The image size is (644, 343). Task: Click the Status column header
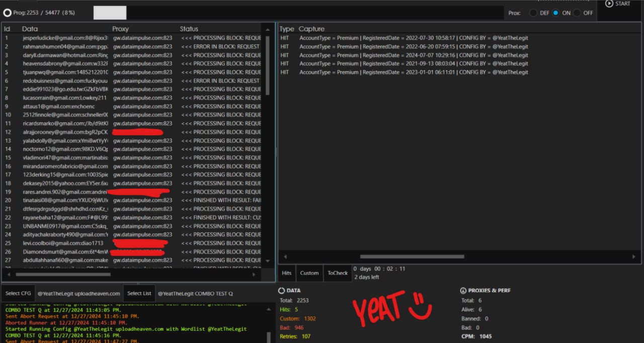[189, 29]
